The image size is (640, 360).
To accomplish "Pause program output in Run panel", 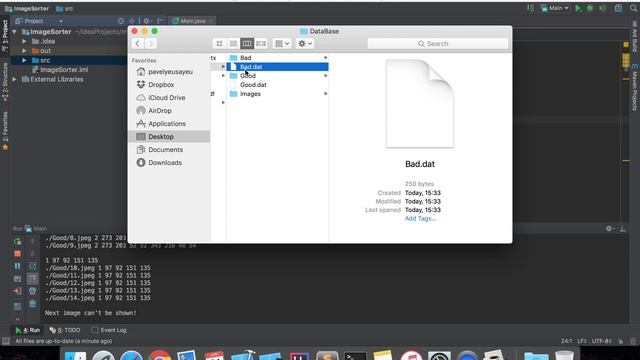I will (x=18, y=266).
